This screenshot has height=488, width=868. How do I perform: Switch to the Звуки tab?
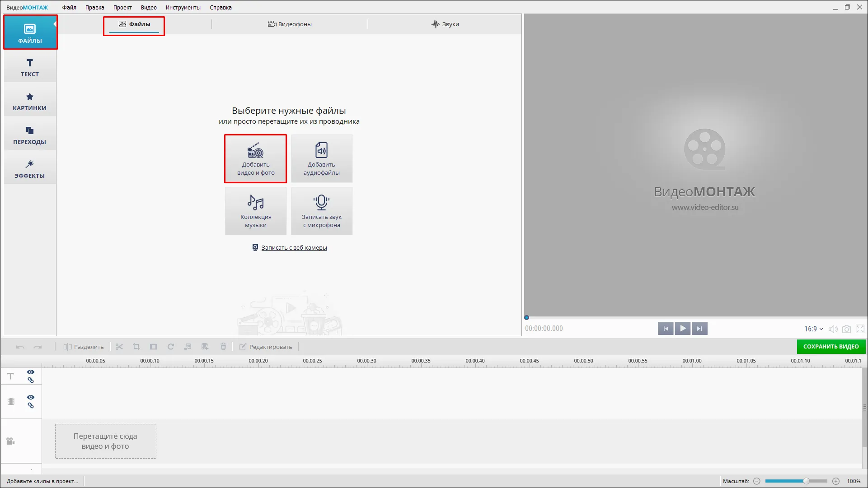(x=445, y=24)
